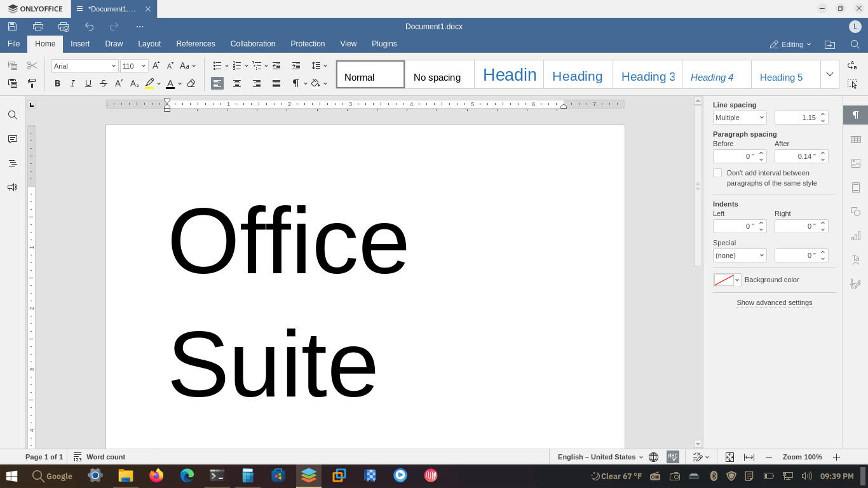This screenshot has height=488, width=868.
Task: Increment font size with the larger-A icon
Action: pos(156,65)
